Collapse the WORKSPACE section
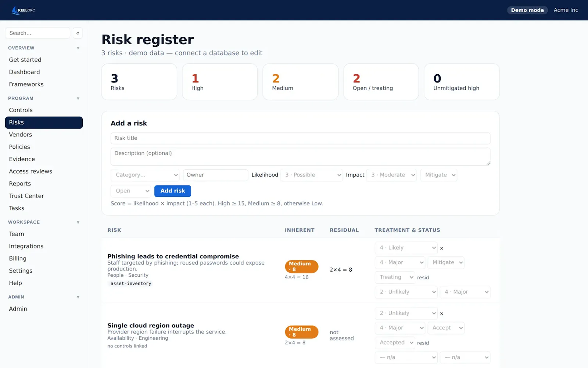 coord(78,222)
